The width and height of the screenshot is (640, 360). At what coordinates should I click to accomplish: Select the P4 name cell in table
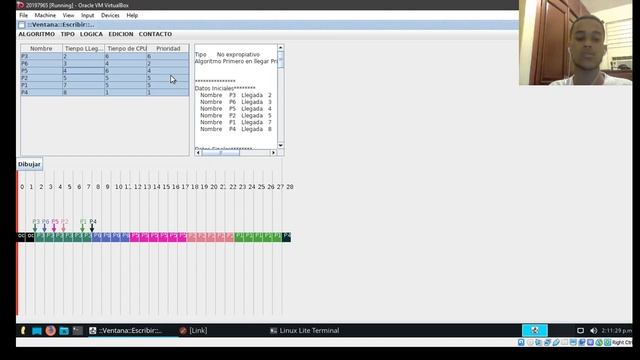tap(41, 93)
